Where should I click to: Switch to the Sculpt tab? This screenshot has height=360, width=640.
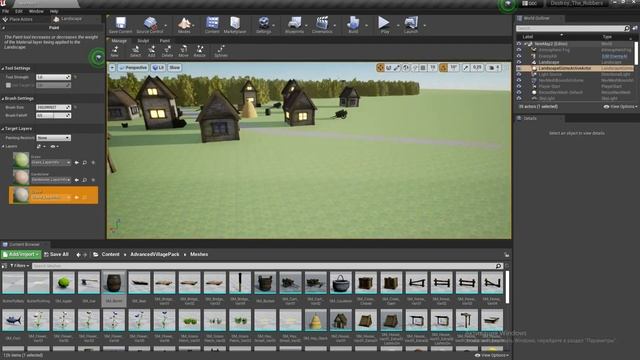(x=143, y=41)
